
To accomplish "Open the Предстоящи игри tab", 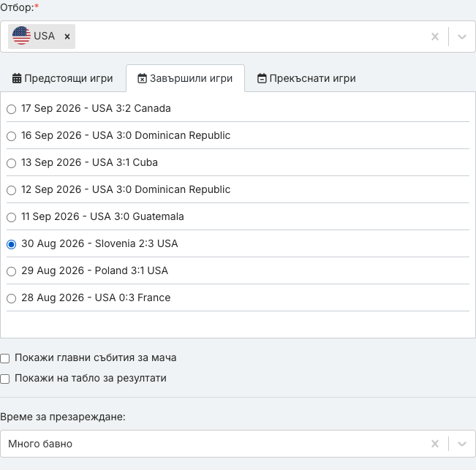I will tap(63, 78).
